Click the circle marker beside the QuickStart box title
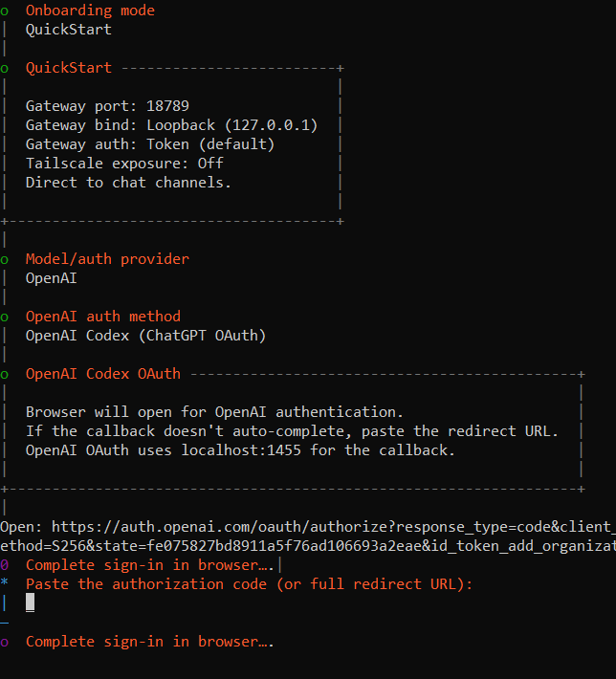 point(5,68)
